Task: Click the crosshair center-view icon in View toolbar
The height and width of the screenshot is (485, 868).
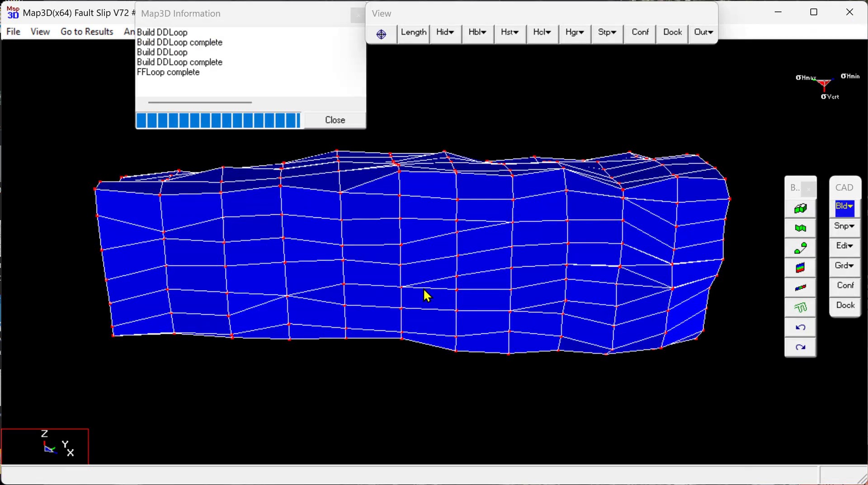Action: pyautogui.click(x=381, y=34)
